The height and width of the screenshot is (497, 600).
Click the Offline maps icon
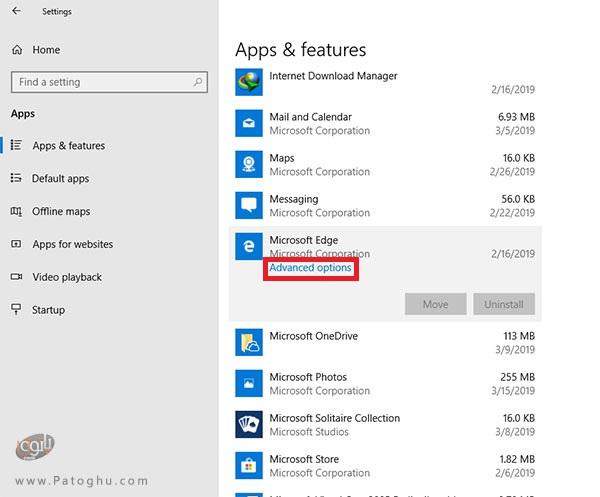tap(16, 211)
